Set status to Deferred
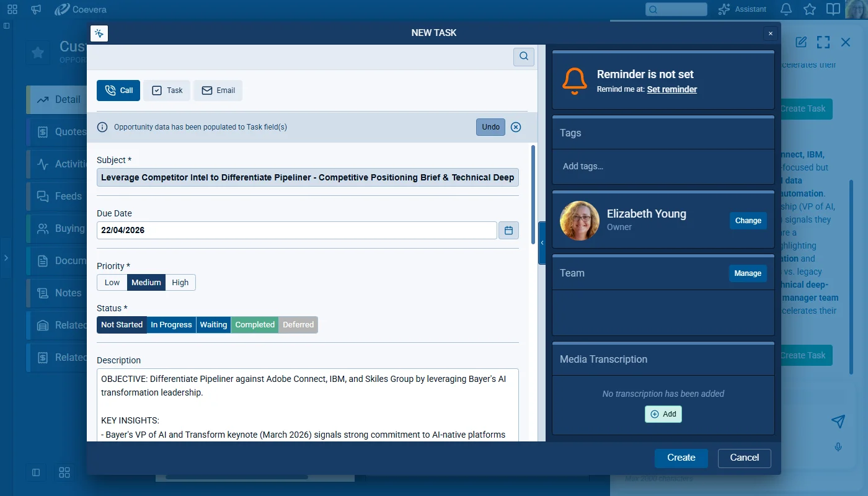The height and width of the screenshot is (496, 868). [298, 325]
